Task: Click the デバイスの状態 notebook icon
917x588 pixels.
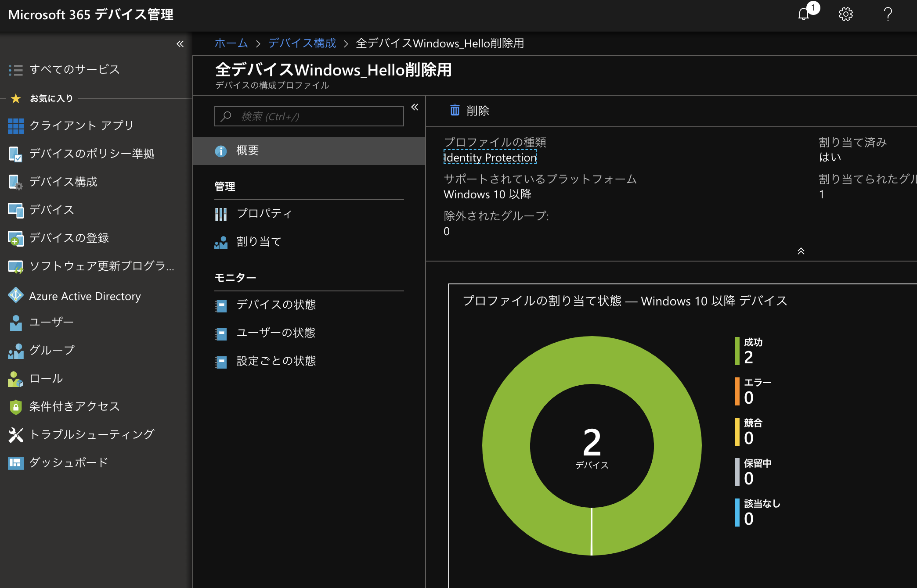Action: click(221, 305)
